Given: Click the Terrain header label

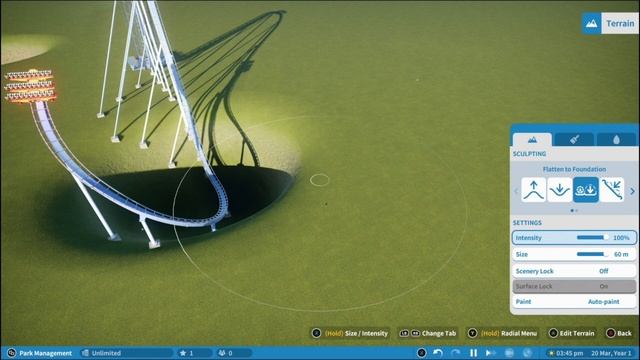Looking at the screenshot, I should (x=620, y=24).
